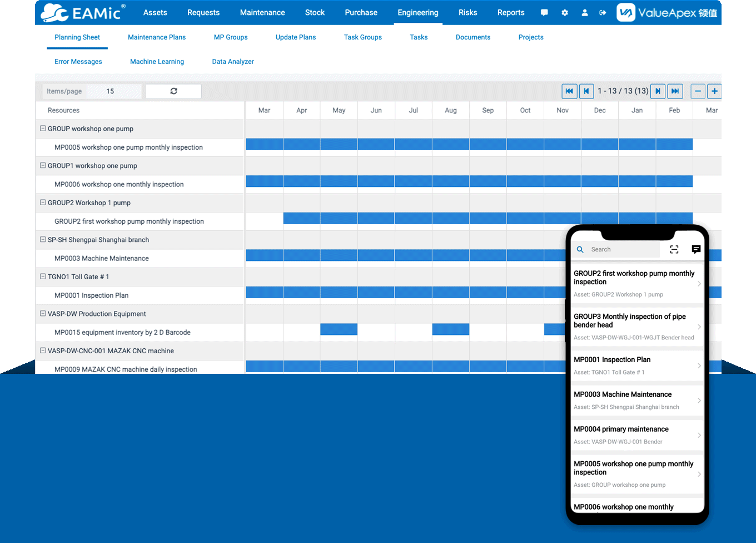Open the Machine Learning tab
The image size is (756, 543).
tap(157, 61)
